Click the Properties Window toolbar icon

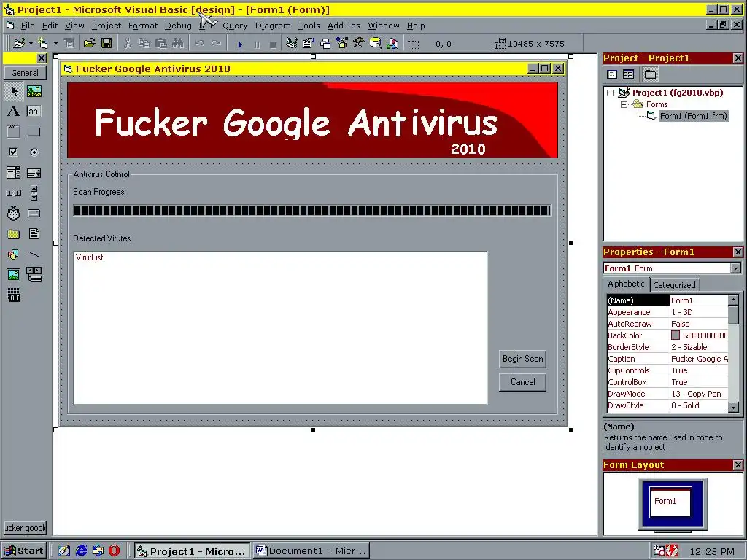click(x=309, y=44)
